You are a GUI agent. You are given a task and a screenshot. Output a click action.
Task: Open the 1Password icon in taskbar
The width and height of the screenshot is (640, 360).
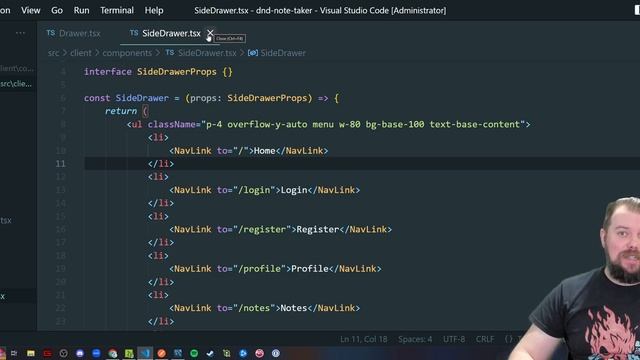(276, 353)
